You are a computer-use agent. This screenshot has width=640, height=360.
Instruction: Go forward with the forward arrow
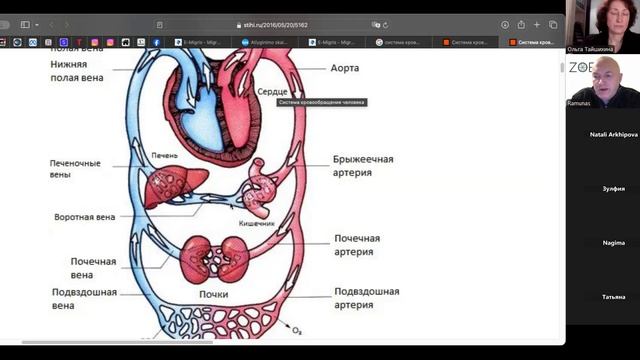tap(67, 25)
